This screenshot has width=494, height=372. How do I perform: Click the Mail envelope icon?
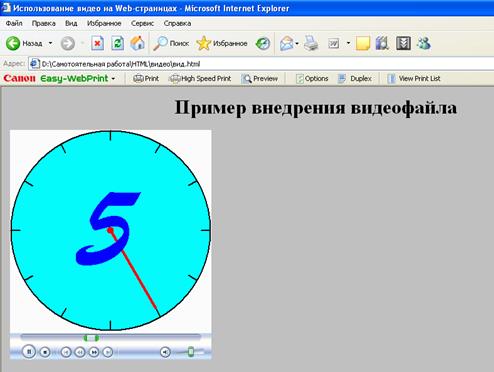(x=286, y=43)
